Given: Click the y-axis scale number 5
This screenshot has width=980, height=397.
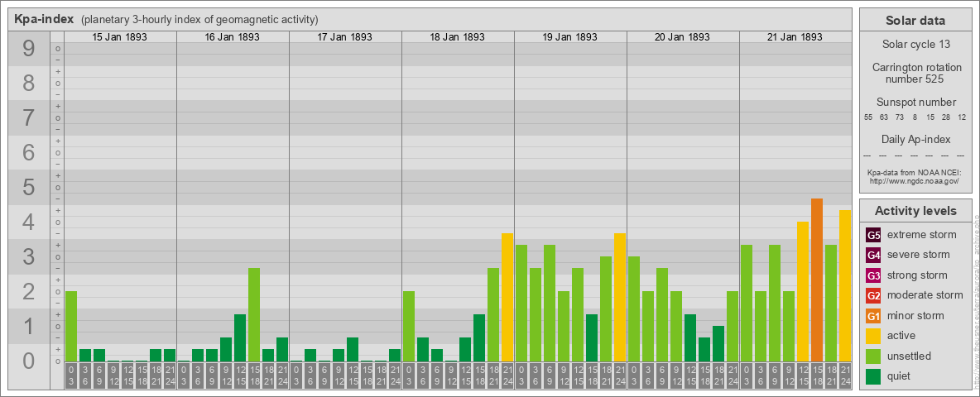Looking at the screenshot, I should (x=28, y=187).
